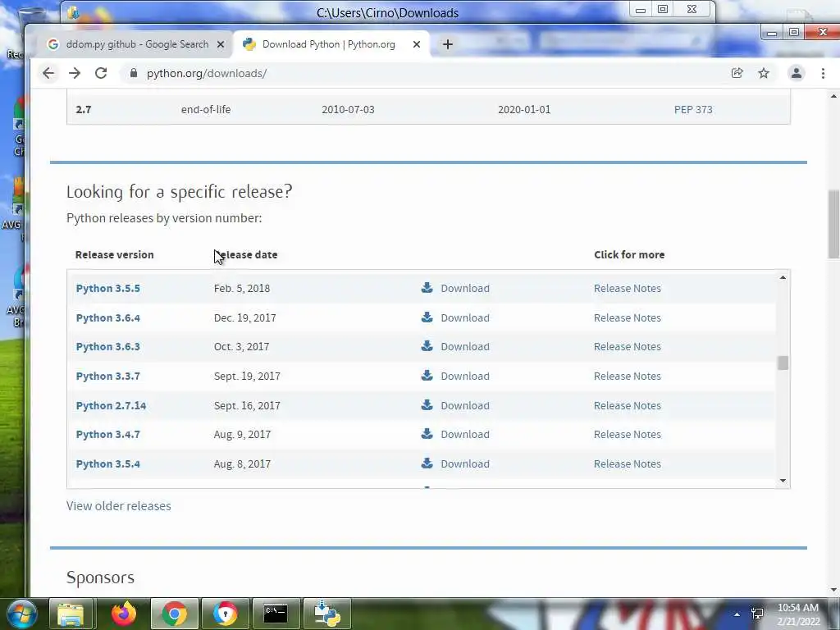Viewport: 840px width, 630px height.
Task: Click download icon for Python 3.3.7
Action: (x=427, y=376)
